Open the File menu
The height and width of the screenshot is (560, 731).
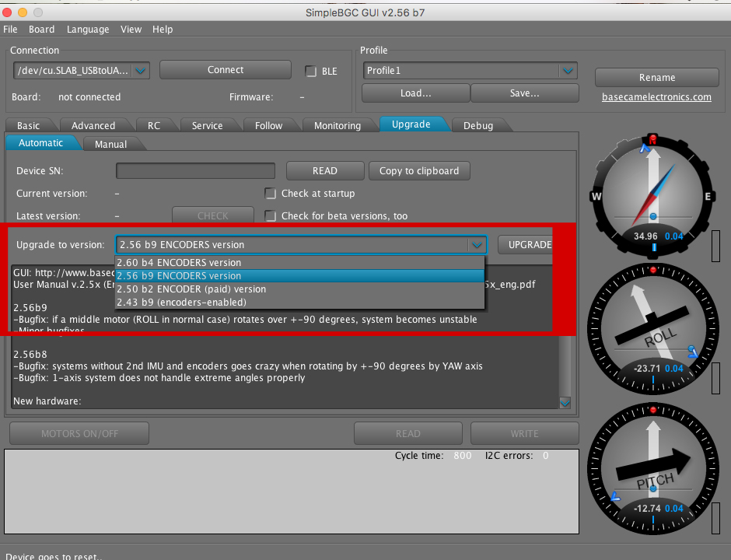tap(10, 30)
